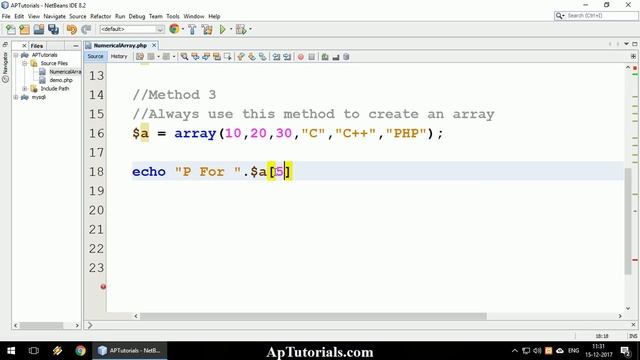Screen dimensions: 640x360
Task: Click the red Start Macro Recording icon
Action: tap(301, 57)
